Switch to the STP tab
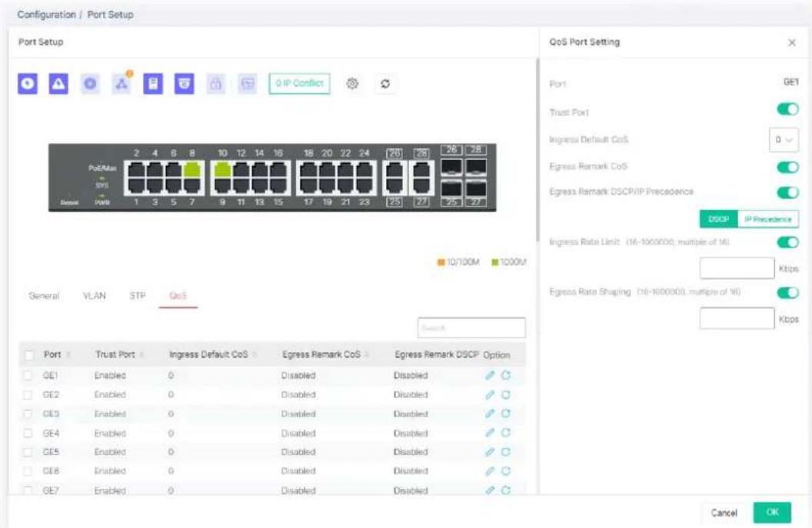Image resolution: width=812 pixels, height=528 pixels. point(137,296)
